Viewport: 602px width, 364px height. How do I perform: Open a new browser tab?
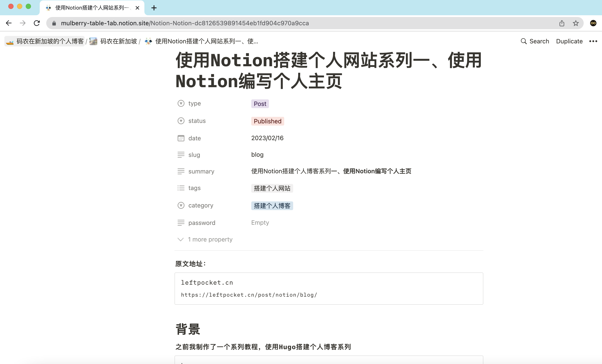coord(154,8)
